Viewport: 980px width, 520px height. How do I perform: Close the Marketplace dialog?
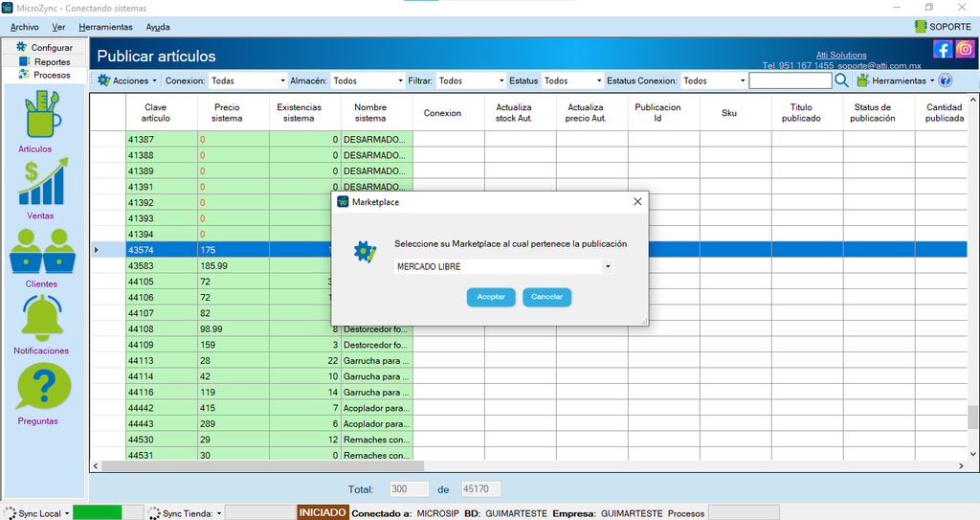(x=637, y=201)
